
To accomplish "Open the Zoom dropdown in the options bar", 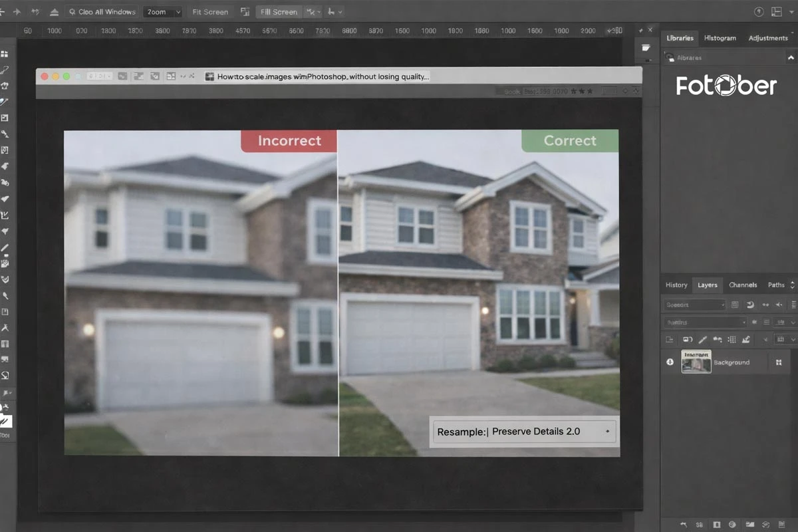I will 163,11.
